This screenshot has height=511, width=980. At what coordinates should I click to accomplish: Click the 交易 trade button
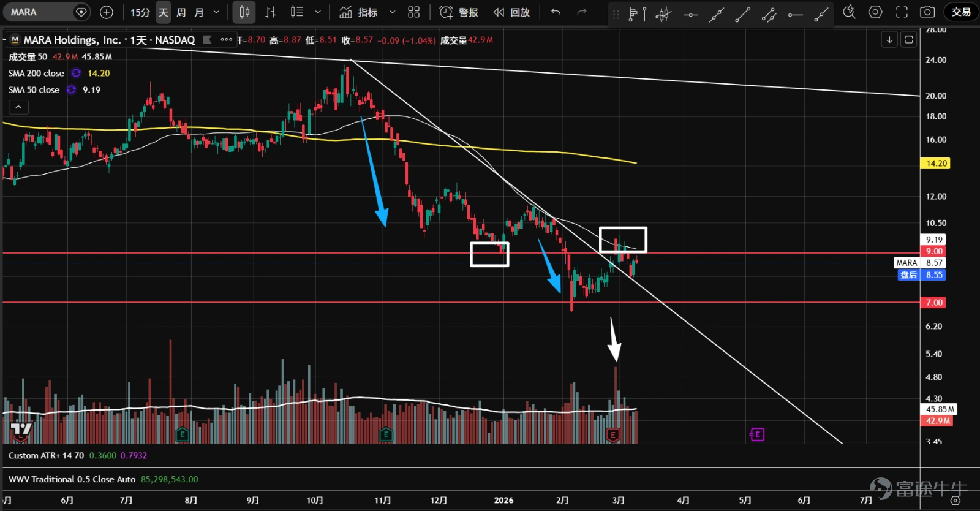pyautogui.click(x=961, y=12)
